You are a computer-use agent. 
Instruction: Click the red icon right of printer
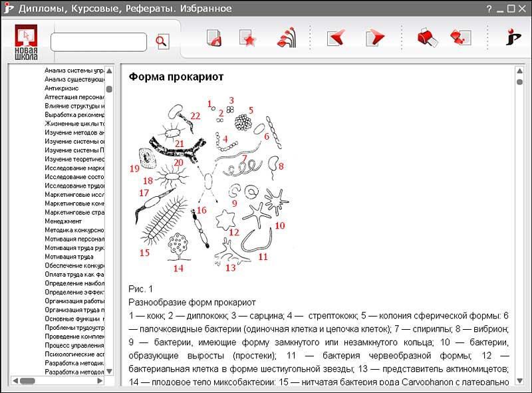click(460, 38)
